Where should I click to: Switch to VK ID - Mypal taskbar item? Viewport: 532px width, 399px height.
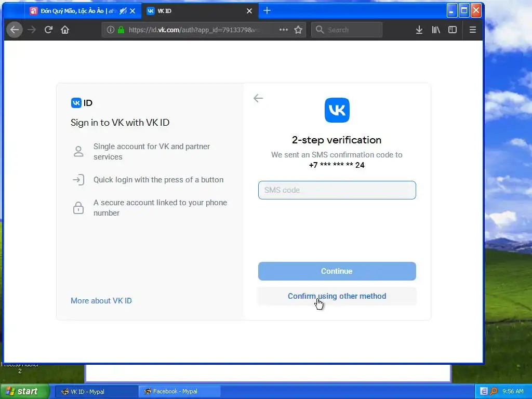[96, 392]
